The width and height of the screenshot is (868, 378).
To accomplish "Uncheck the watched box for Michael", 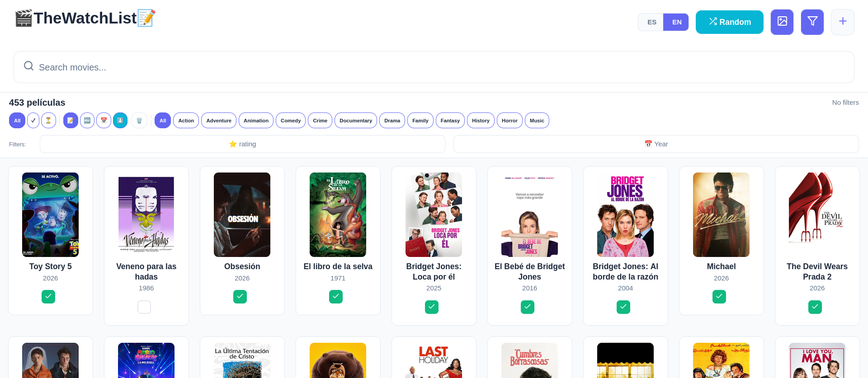I will (719, 297).
